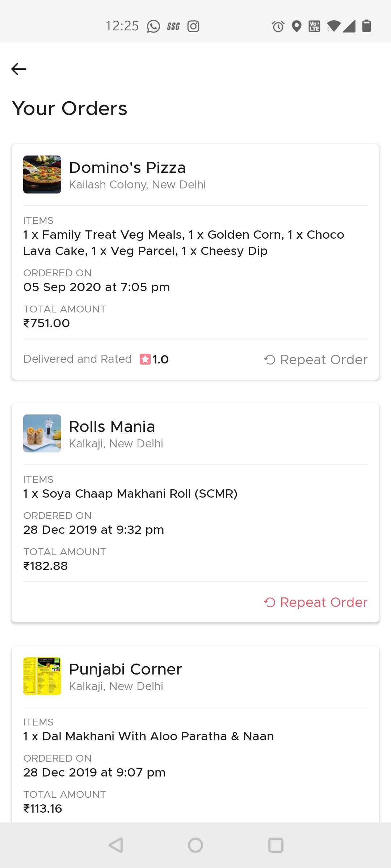The width and height of the screenshot is (391, 868).
Task: Tap the back arrow icon
Action: (19, 69)
